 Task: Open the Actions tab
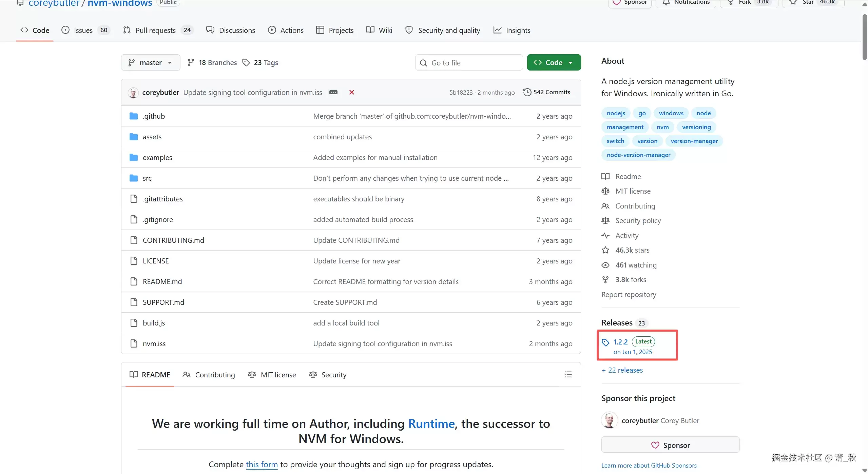(286, 30)
